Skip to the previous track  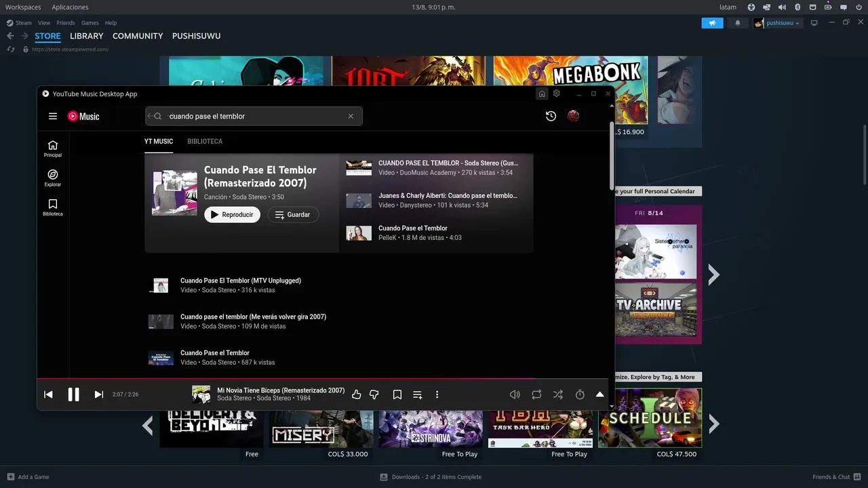pos(48,394)
